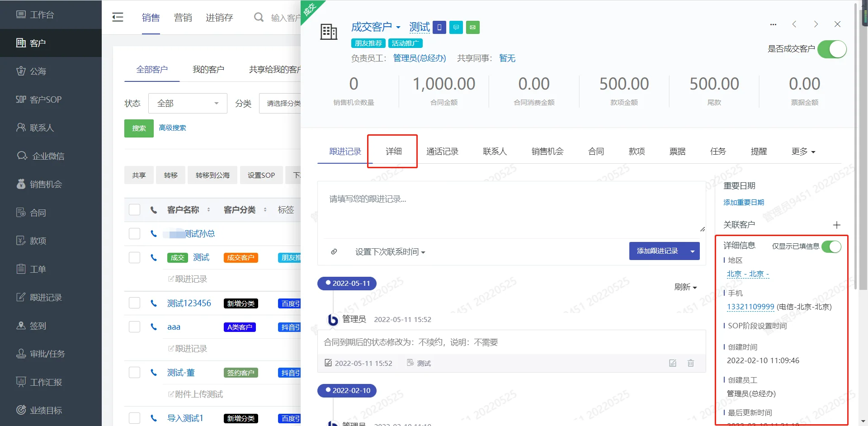Delete the 2022-05-11 follow-up record
This screenshot has height=426, width=868.
(x=691, y=363)
